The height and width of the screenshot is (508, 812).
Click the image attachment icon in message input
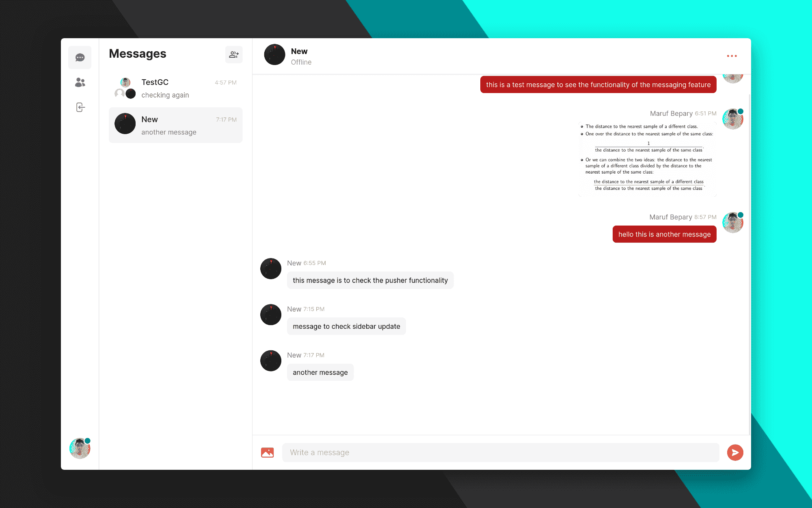coord(267,452)
